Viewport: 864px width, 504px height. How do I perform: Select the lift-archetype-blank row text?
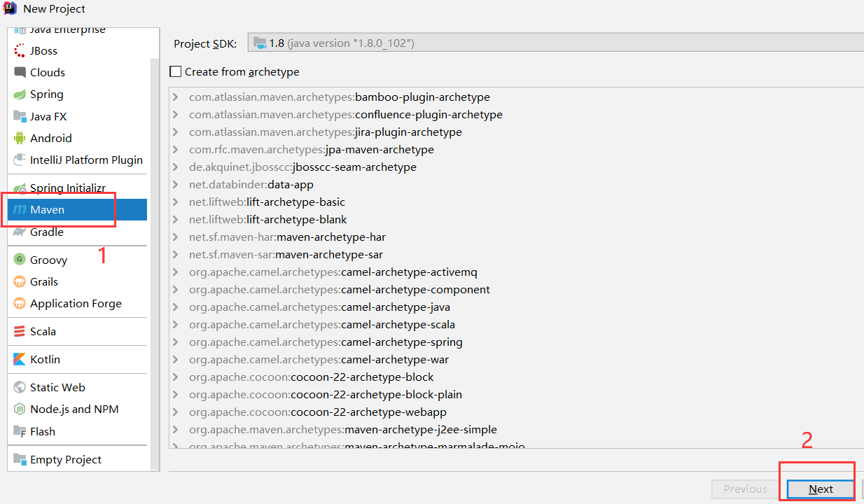[x=268, y=220]
